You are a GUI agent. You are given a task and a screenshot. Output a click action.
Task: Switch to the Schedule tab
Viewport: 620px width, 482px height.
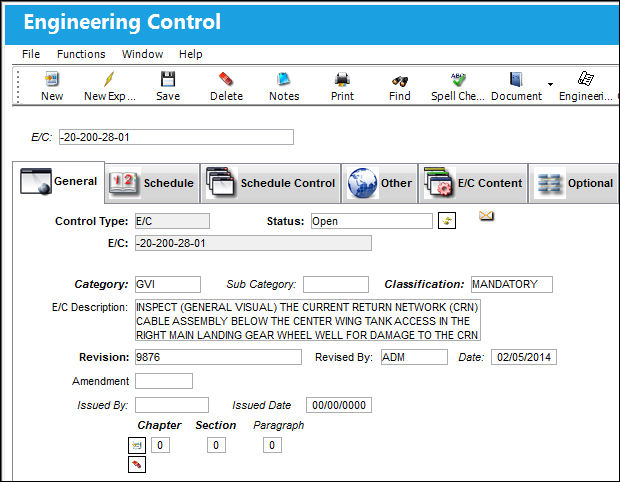pos(152,183)
